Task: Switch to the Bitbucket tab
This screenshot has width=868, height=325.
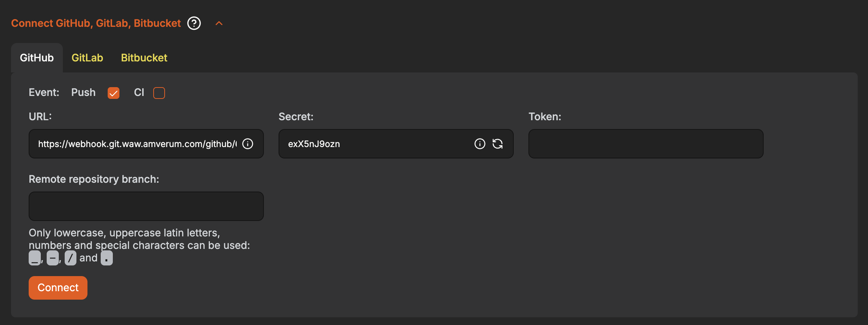Action: pyautogui.click(x=144, y=58)
